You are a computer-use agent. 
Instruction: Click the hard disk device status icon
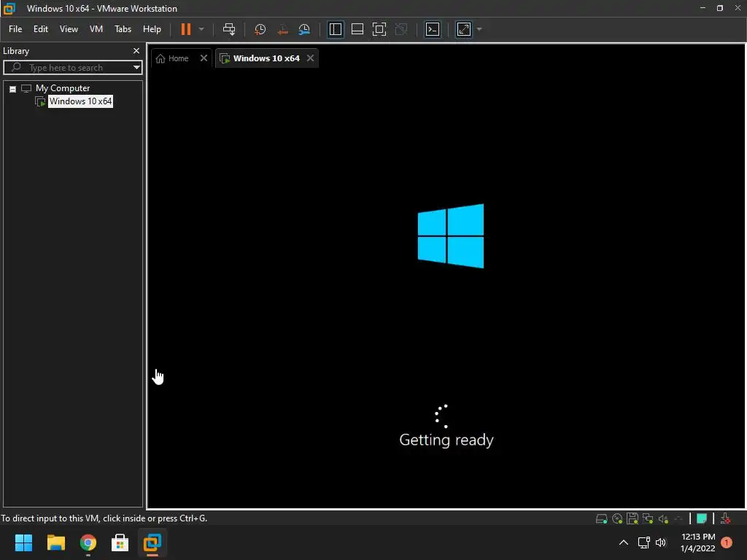(602, 518)
